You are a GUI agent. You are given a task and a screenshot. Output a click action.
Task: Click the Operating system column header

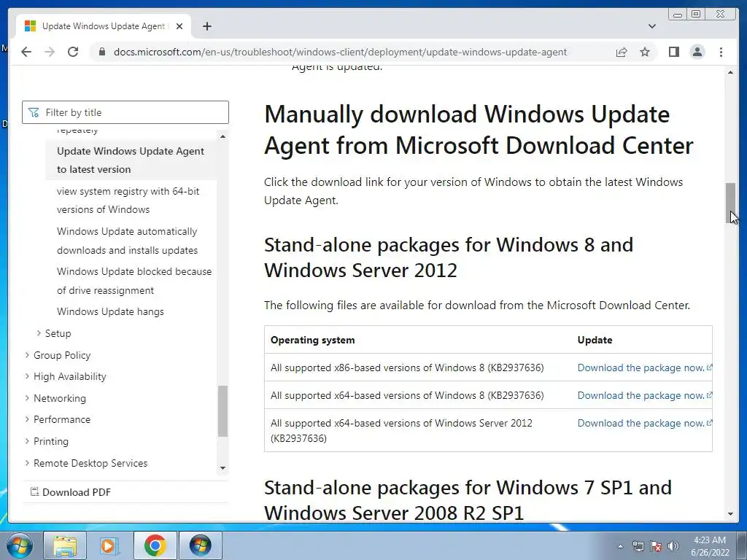[x=312, y=340]
